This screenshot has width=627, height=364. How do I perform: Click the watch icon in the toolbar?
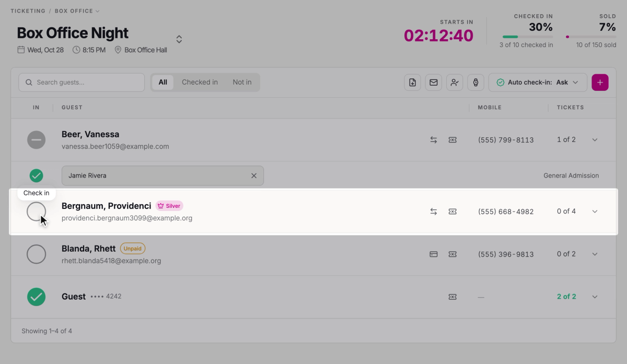[475, 83]
